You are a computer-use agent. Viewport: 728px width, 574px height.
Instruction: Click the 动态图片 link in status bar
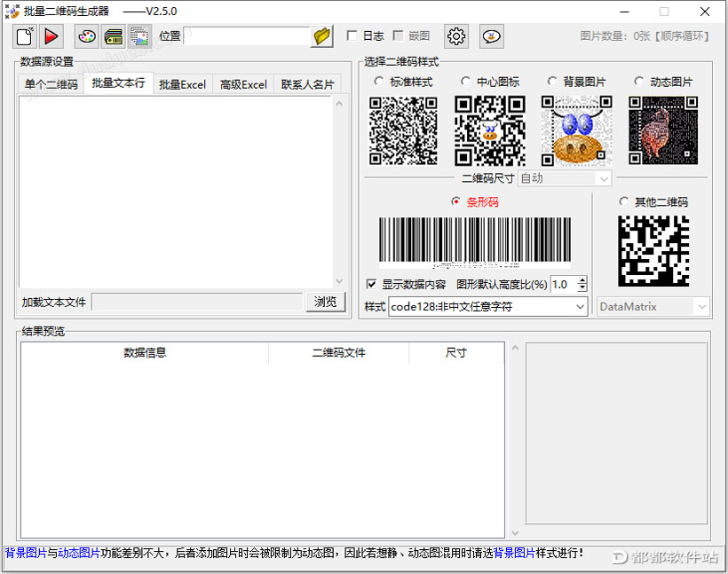[x=79, y=553]
